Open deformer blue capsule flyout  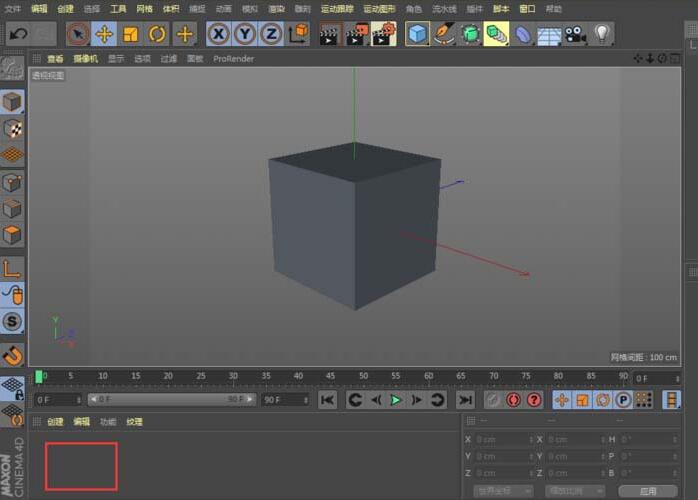pos(523,34)
